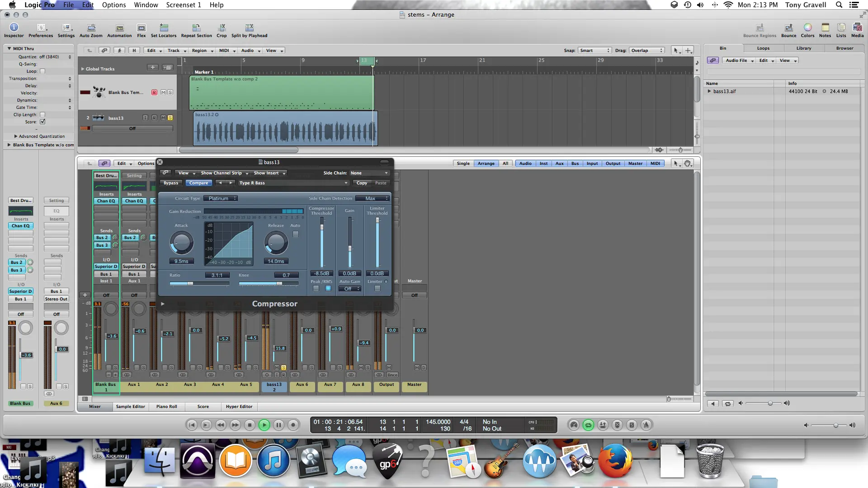
Task: Click Copy in the Compressor plugin header
Action: tap(362, 183)
